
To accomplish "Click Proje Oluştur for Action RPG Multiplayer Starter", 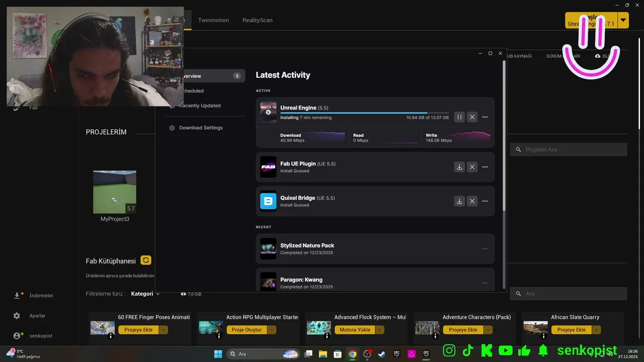I will (247, 330).
